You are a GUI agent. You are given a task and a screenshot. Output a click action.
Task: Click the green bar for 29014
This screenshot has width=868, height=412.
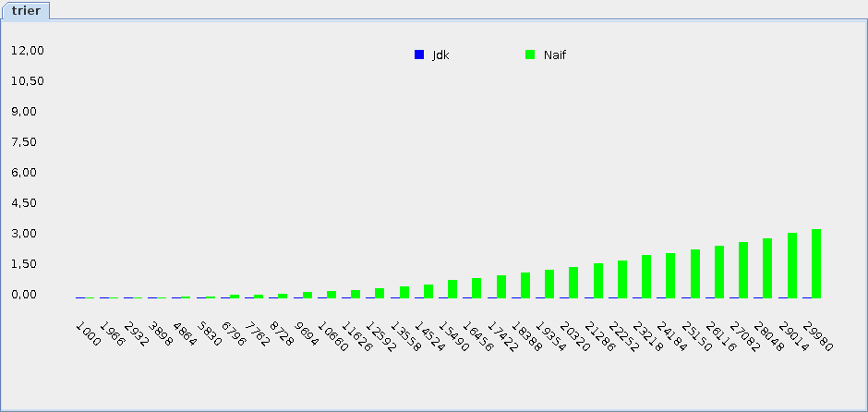click(792, 266)
